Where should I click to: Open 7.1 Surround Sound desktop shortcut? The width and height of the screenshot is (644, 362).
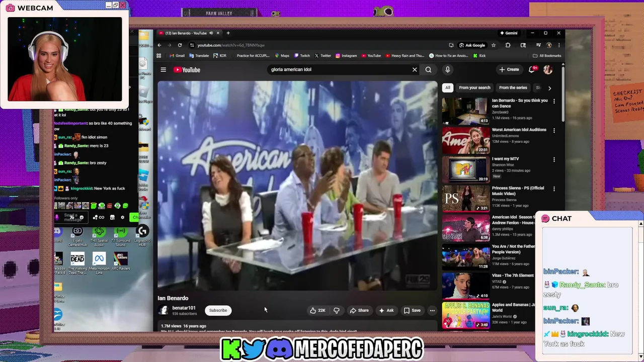click(120, 237)
